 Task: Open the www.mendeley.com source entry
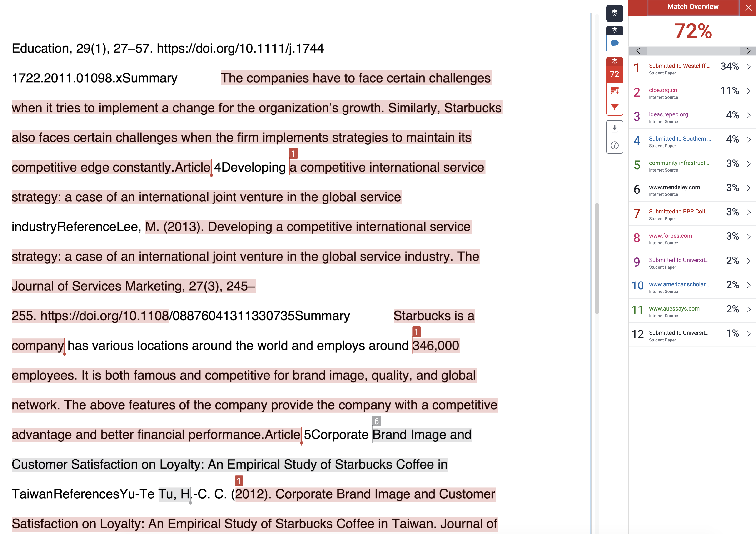pyautogui.click(x=692, y=189)
